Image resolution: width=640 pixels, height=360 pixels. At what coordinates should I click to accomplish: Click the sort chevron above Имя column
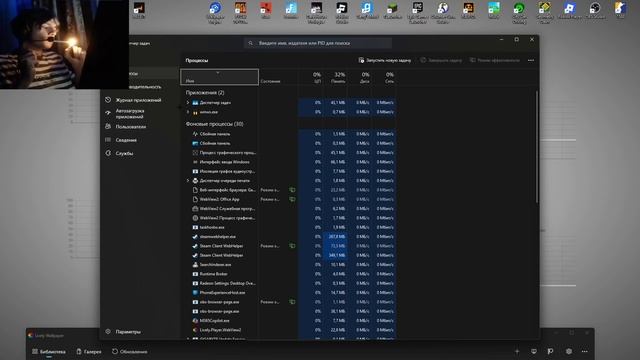218,73
